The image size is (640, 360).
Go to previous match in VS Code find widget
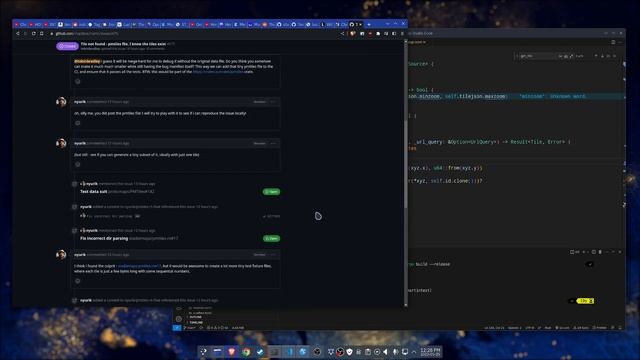click(x=596, y=56)
